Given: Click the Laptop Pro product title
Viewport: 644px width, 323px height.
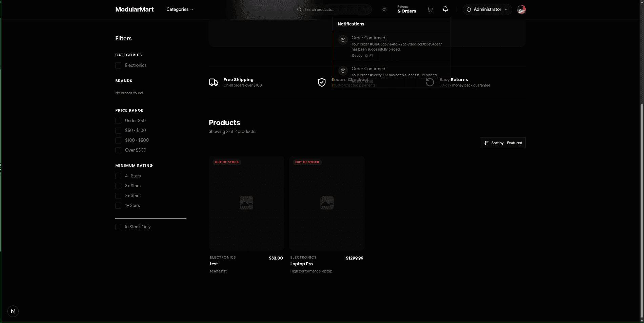Looking at the screenshot, I should [x=302, y=264].
